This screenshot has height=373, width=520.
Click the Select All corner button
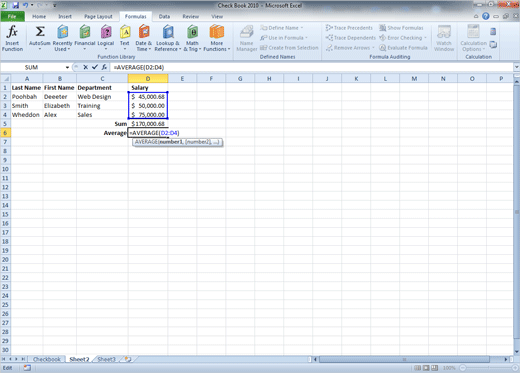click(x=5, y=79)
